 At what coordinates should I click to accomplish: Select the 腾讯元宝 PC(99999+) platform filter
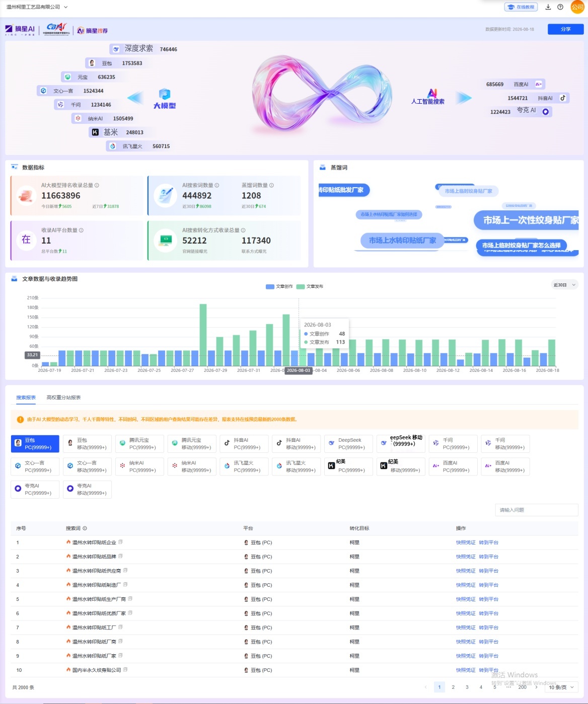pos(139,444)
